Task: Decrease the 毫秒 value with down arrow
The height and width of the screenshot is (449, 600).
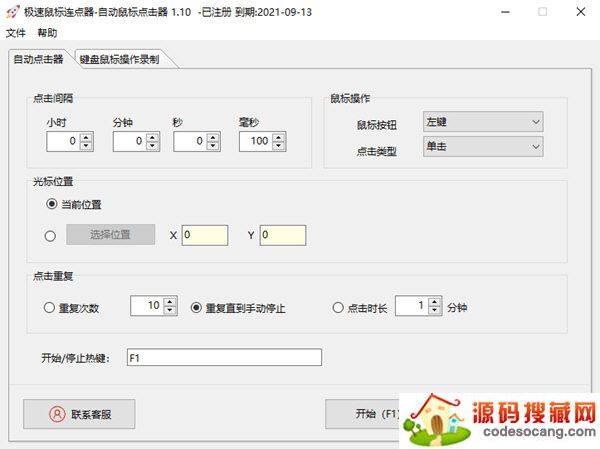Action: point(279,146)
